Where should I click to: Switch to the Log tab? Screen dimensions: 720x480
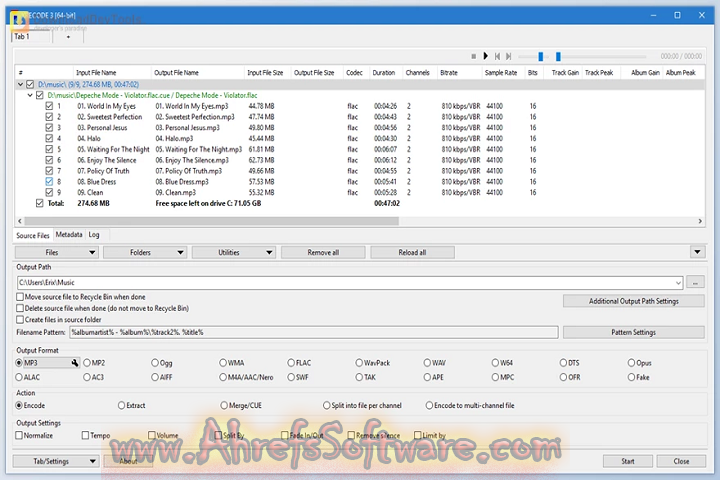pos(94,235)
